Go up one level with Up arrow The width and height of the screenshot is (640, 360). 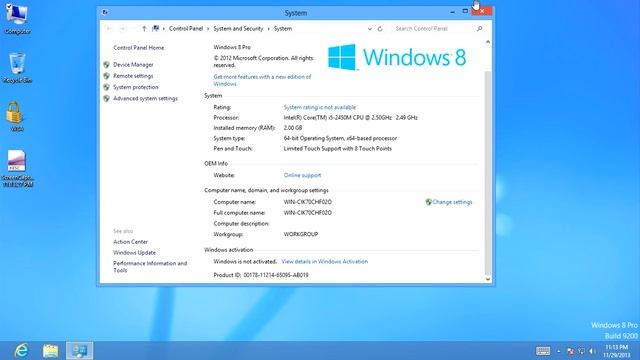coord(144,29)
